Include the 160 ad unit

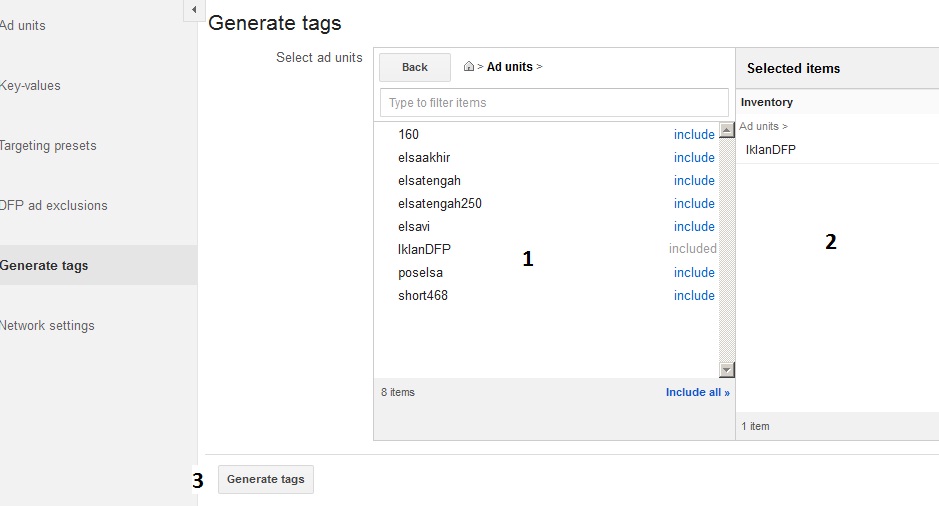click(693, 135)
